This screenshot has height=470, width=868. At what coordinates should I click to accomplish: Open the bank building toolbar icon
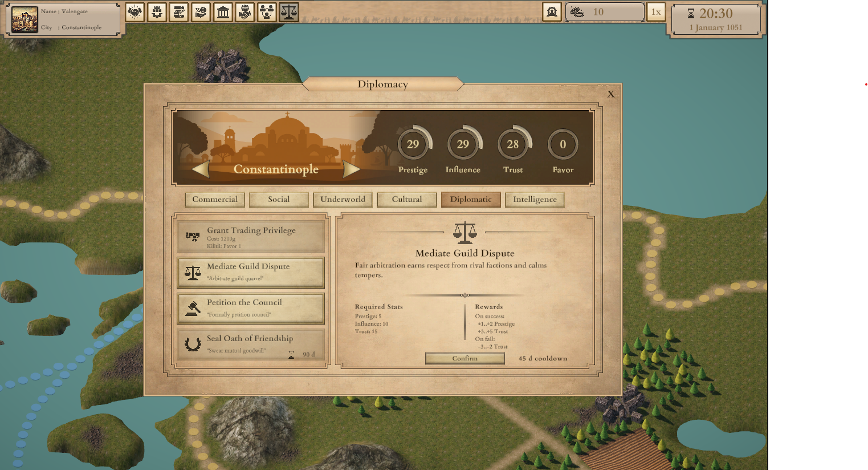(223, 12)
